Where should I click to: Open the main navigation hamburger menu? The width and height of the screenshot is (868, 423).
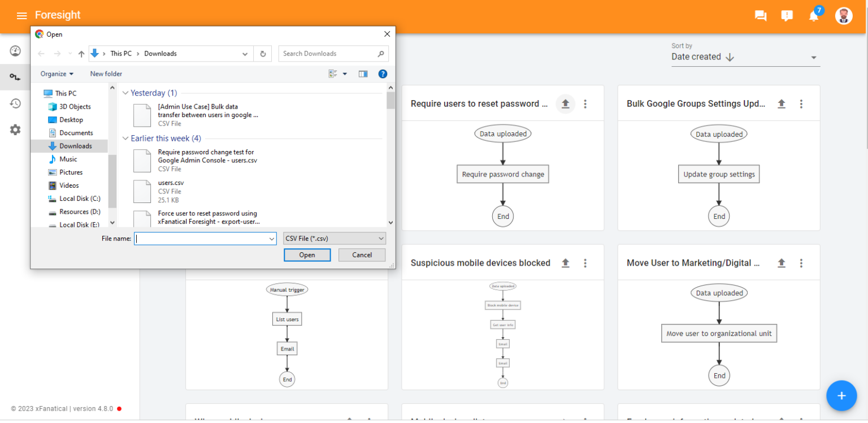(21, 16)
